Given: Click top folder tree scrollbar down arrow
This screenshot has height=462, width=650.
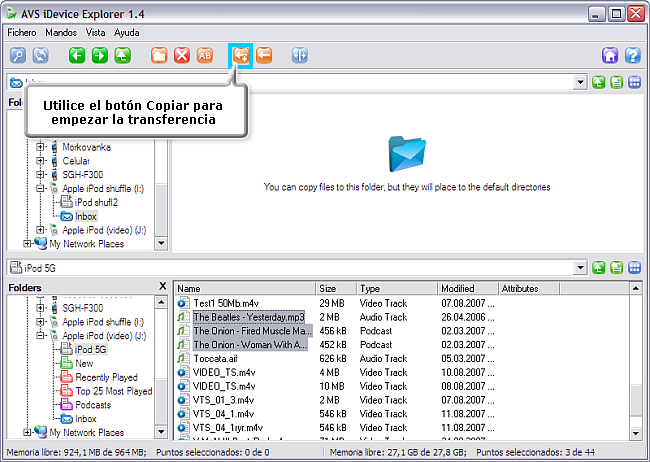Looking at the screenshot, I should (161, 243).
